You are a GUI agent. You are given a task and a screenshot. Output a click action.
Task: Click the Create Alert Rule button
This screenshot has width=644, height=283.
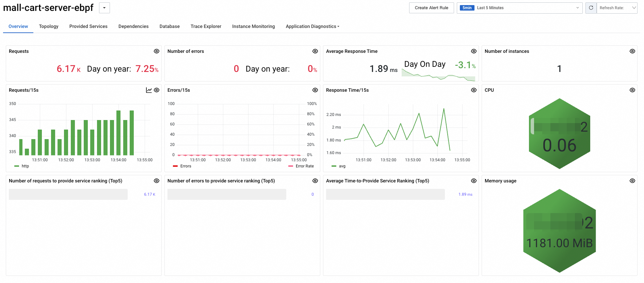click(431, 8)
